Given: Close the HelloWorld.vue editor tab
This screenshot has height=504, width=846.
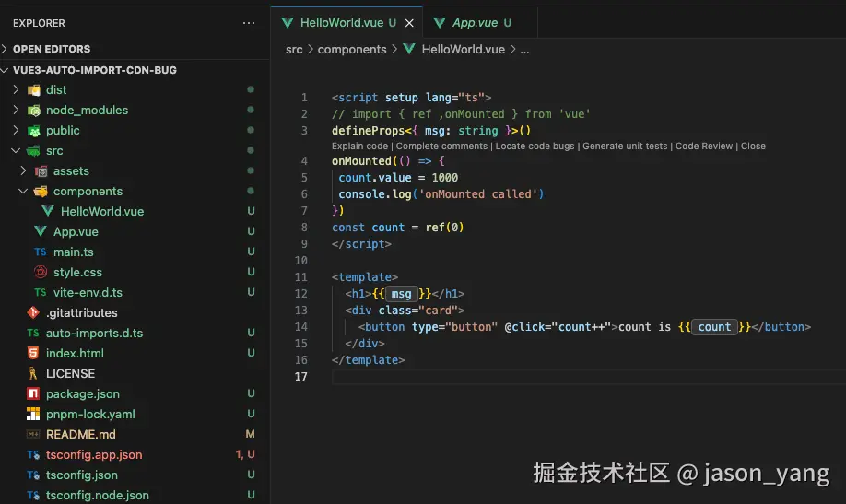Looking at the screenshot, I should (409, 23).
